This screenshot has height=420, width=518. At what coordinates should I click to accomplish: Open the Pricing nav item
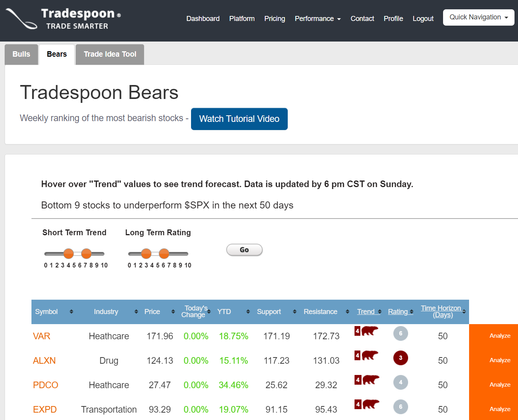[275, 19]
